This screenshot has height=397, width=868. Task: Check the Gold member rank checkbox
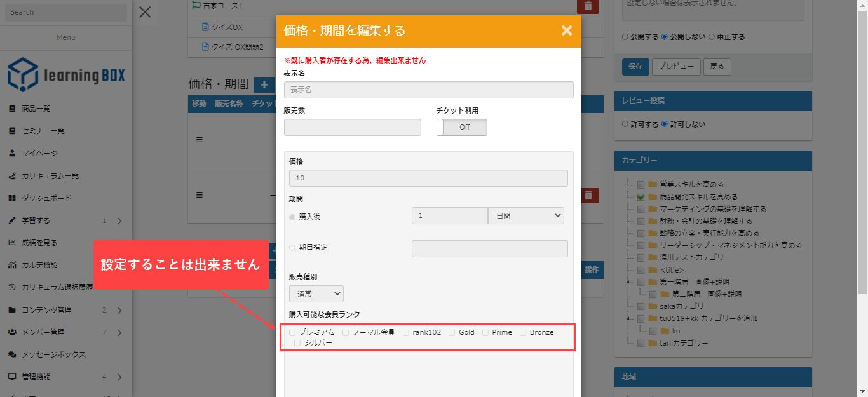point(452,332)
